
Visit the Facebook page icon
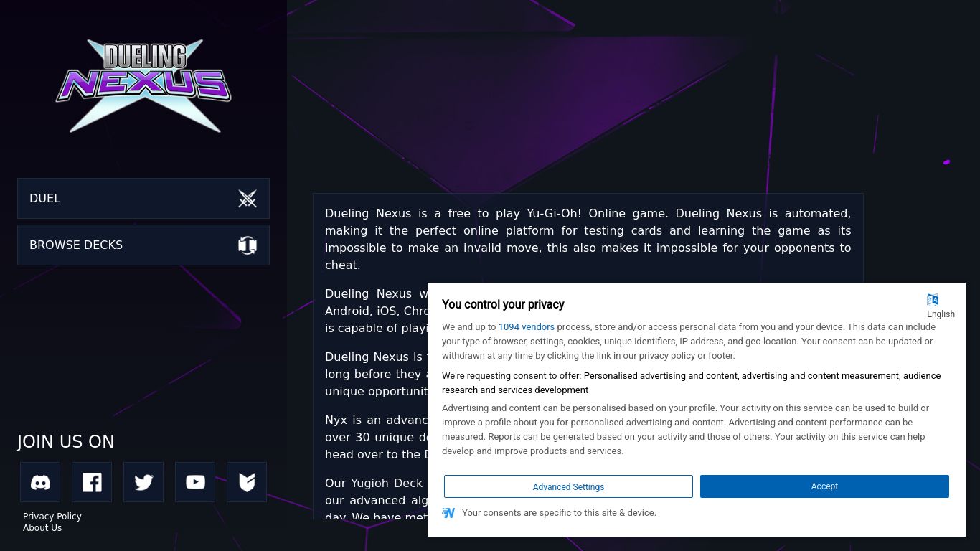click(x=92, y=481)
